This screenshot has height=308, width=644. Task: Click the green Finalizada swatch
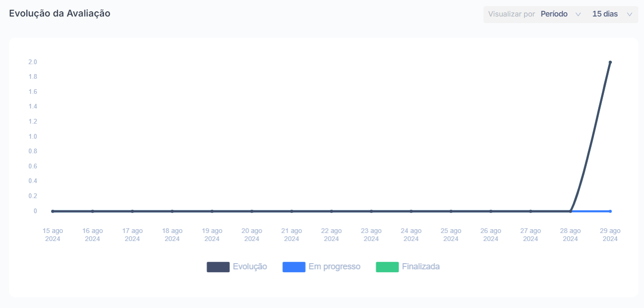coord(387,267)
